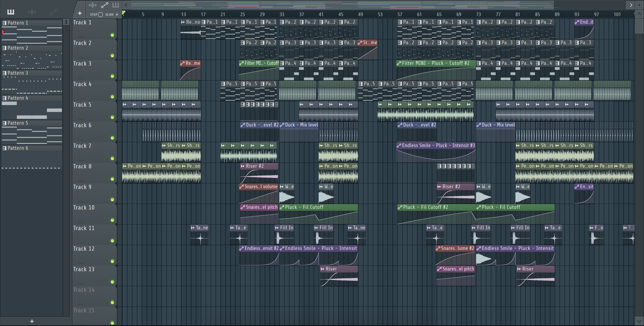The image size is (644, 326).
Task: Mute Track 8 with green light
Action: click(x=112, y=179)
